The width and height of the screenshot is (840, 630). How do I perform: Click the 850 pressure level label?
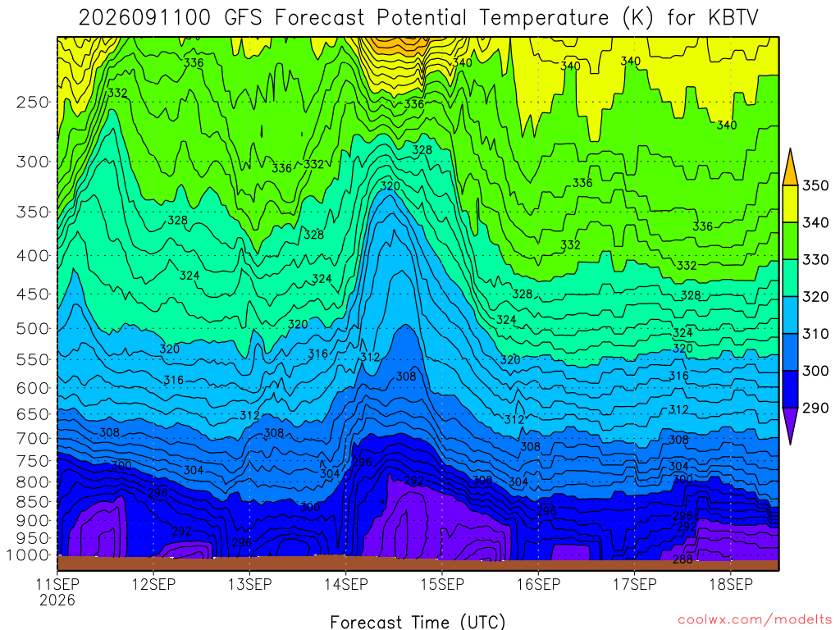[33, 502]
